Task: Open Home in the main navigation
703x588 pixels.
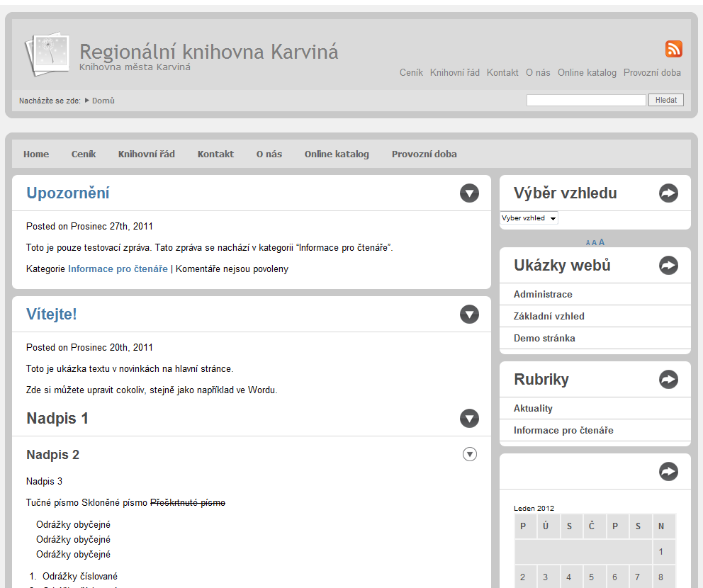Action: tap(36, 154)
